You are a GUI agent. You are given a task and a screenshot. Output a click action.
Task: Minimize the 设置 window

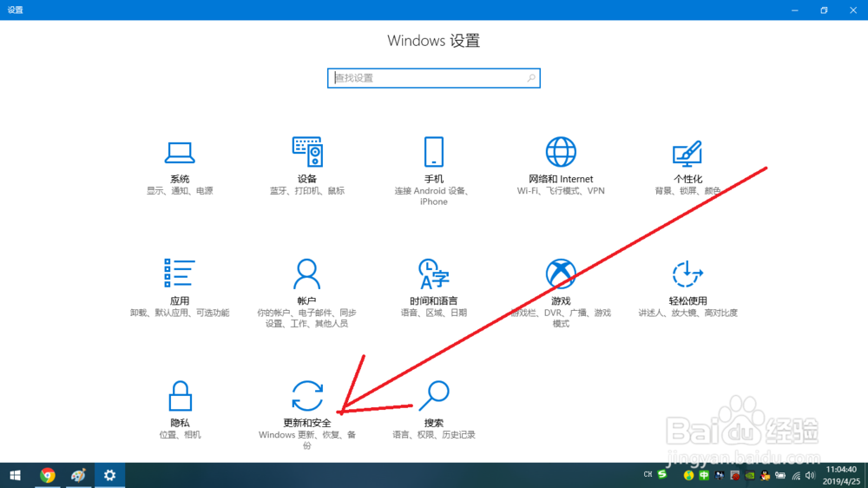(x=795, y=10)
